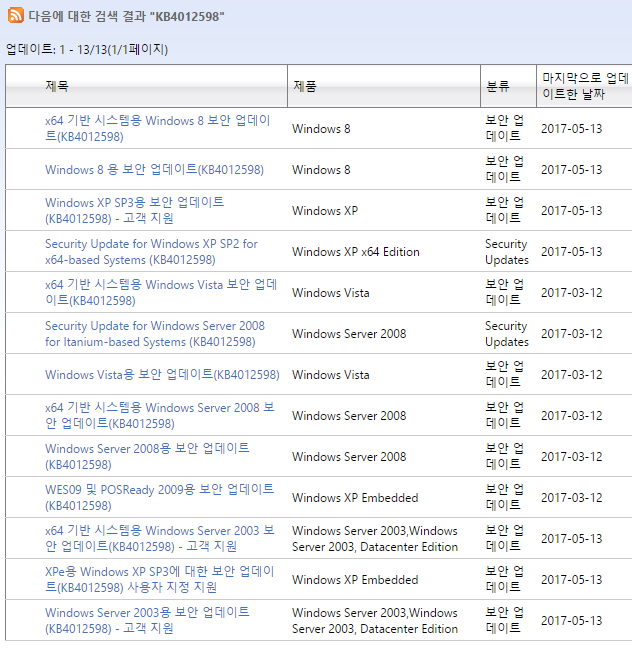Open Windows XP SP3용 보안 업데이트 link
This screenshot has height=648, width=632.
tap(134, 210)
